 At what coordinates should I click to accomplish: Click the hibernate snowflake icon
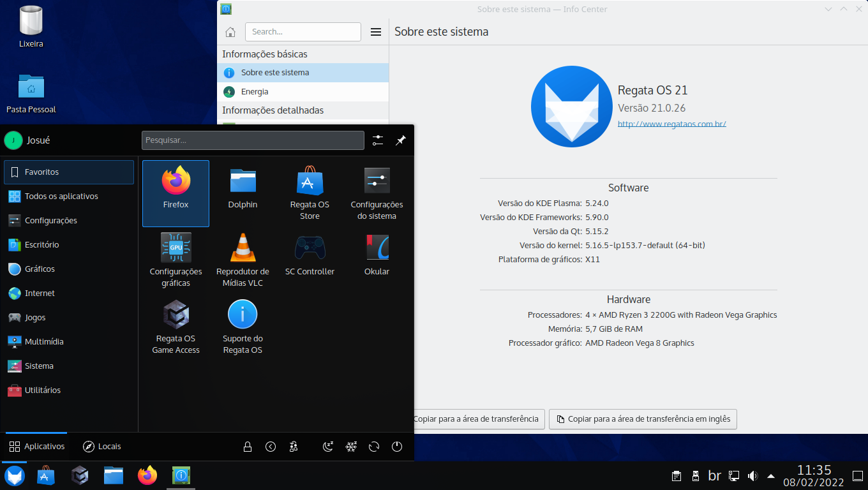(351, 447)
